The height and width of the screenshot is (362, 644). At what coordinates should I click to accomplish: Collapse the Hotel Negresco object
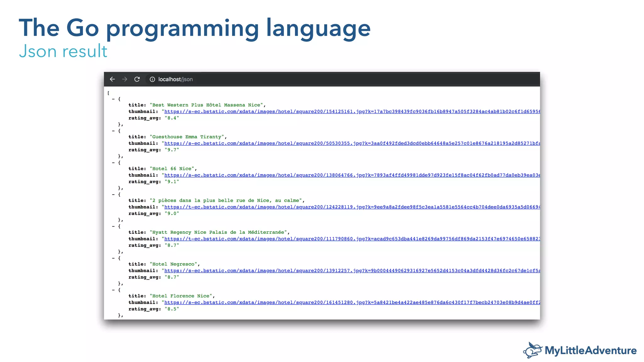[114, 258]
